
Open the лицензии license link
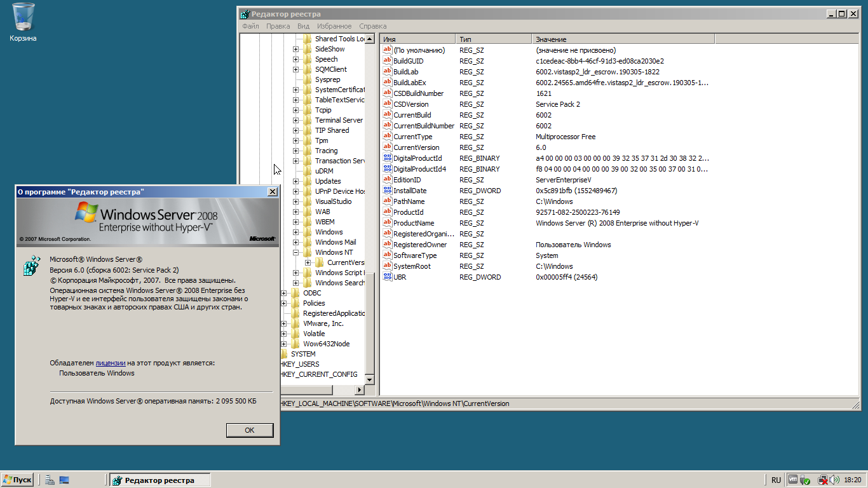point(111,363)
